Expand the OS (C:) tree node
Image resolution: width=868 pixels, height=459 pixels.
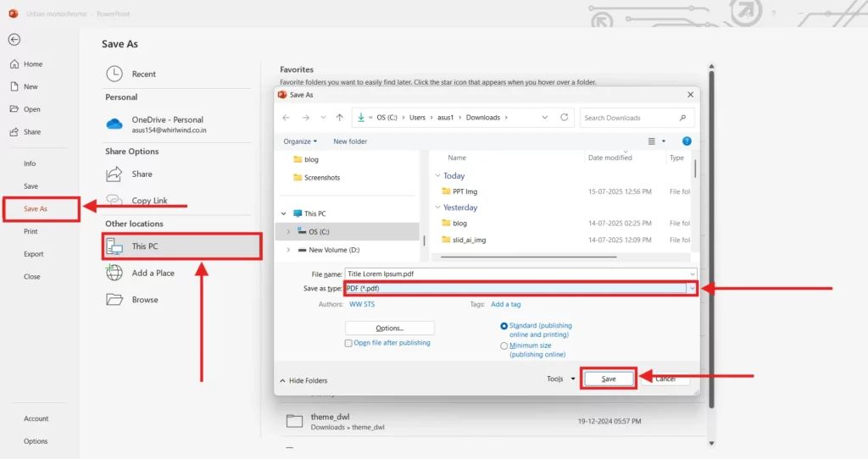(x=288, y=231)
